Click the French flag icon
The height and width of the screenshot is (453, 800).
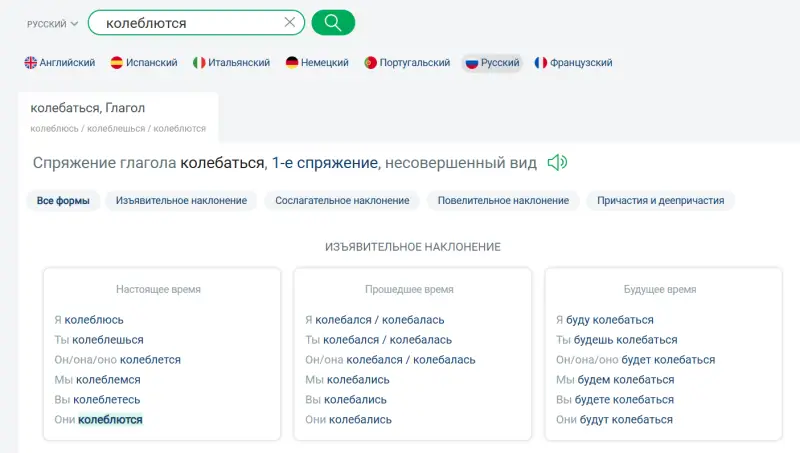(x=541, y=63)
